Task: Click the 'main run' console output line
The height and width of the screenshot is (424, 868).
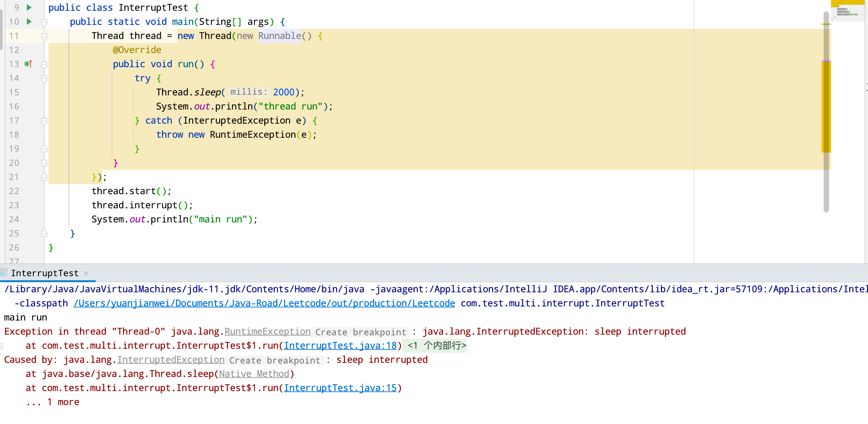Action: tap(26, 317)
